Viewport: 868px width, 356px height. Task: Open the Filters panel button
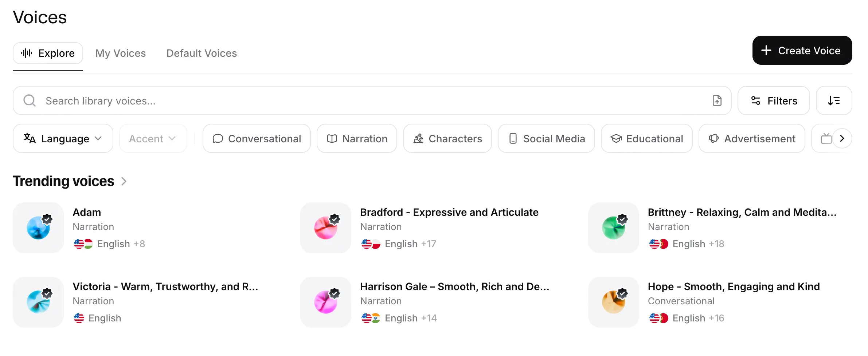774,100
